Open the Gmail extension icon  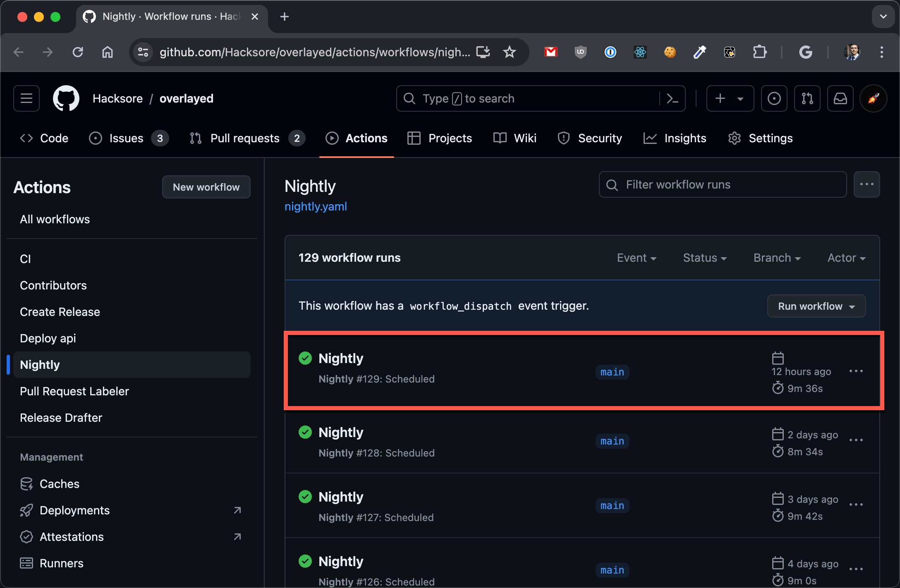point(551,52)
